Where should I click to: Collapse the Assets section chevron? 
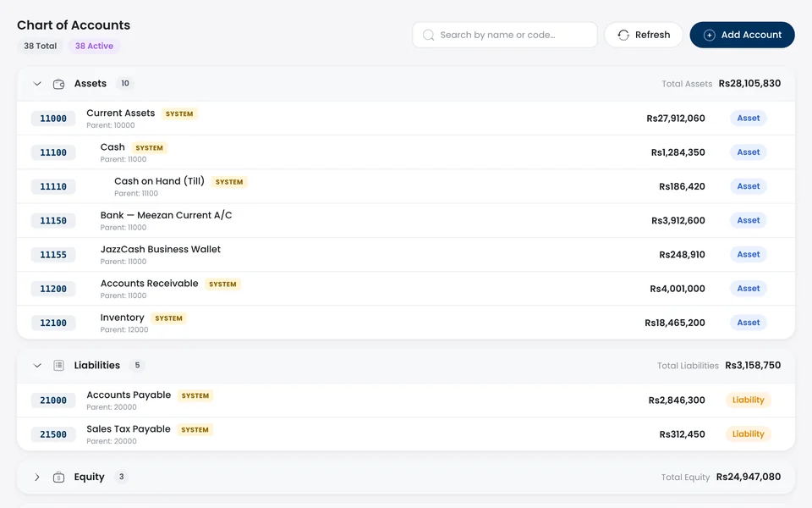37,84
